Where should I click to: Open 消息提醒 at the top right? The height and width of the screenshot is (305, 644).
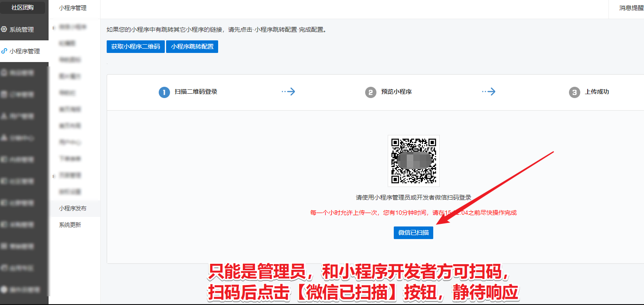pos(631,8)
